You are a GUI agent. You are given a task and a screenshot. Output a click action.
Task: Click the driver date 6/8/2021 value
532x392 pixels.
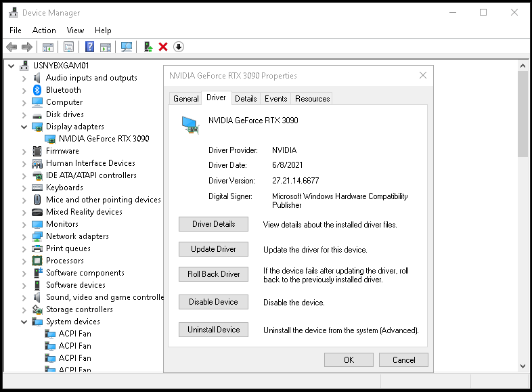click(288, 165)
